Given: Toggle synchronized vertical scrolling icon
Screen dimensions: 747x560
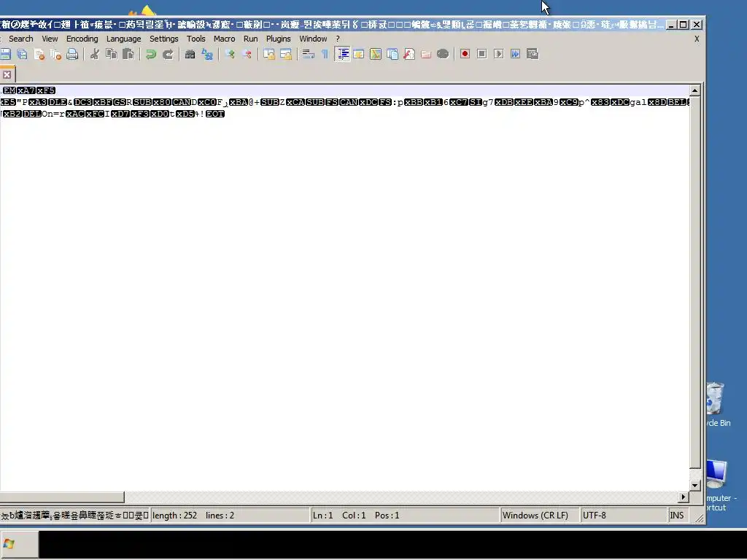Looking at the screenshot, I should pos(269,54).
